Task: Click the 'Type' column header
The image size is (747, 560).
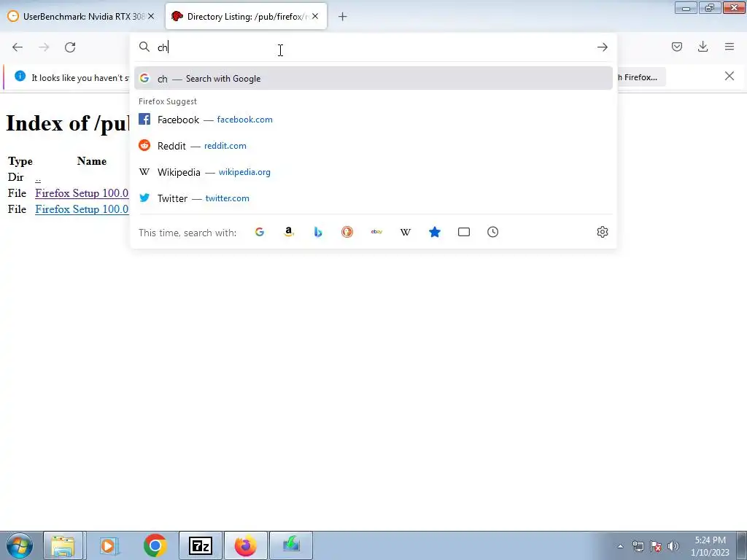Action: coord(20,161)
